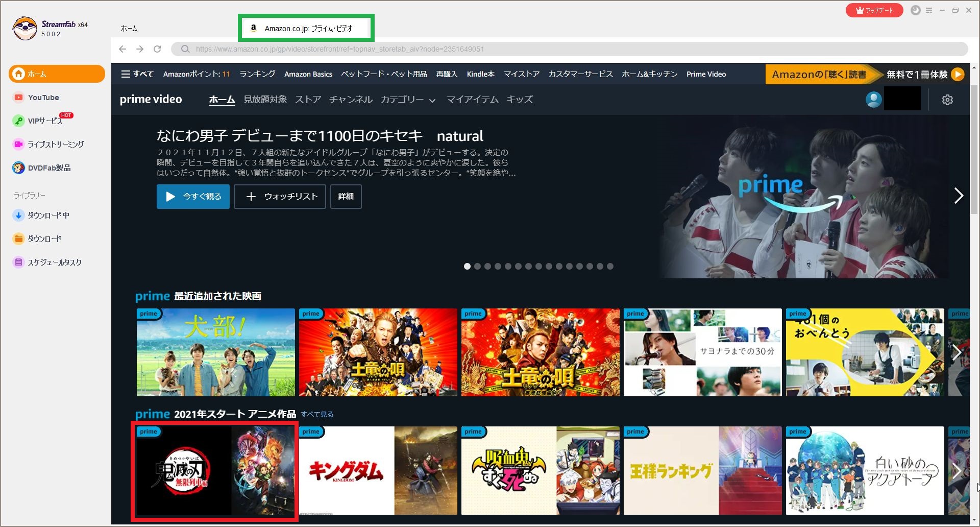Open ホーム&キッチン nav link

[x=650, y=74]
